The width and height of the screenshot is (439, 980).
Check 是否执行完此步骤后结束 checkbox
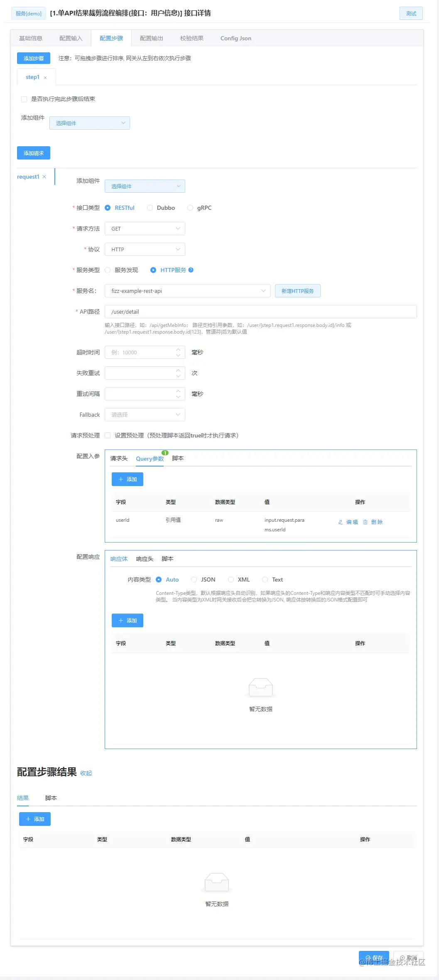coord(24,99)
